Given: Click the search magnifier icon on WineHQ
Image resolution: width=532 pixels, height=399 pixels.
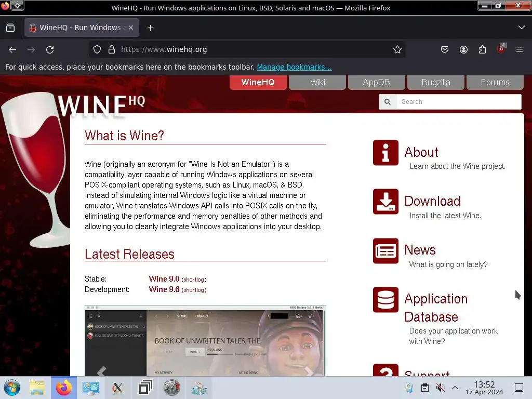Looking at the screenshot, I should [x=388, y=102].
